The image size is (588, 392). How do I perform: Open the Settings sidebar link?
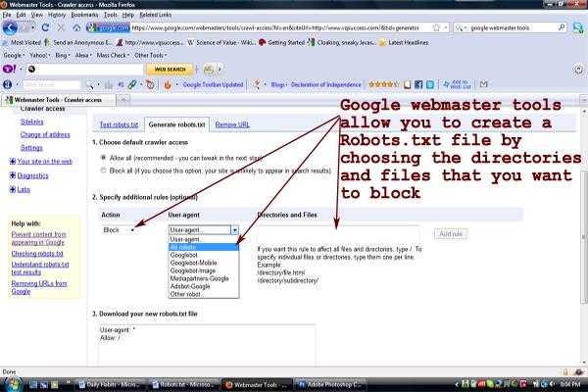coord(31,147)
